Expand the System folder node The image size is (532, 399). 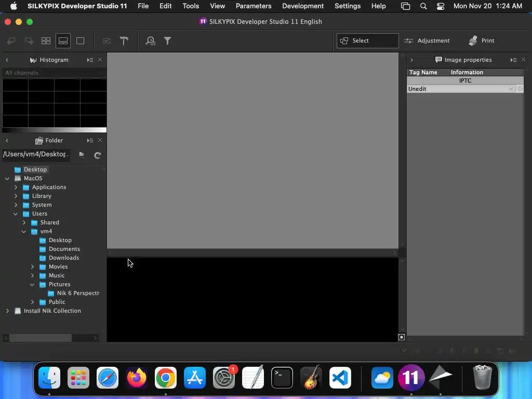pos(16,205)
